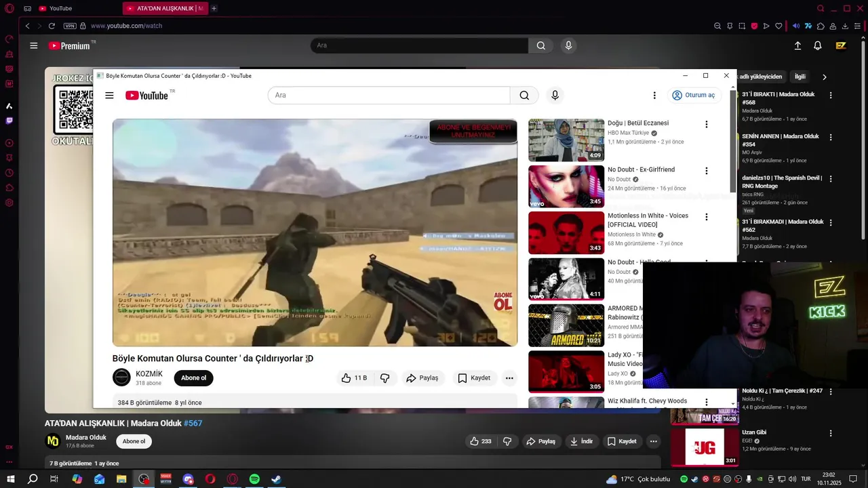The height and width of the screenshot is (488, 868).
Task: Open Windows Start menu
Action: point(11,479)
